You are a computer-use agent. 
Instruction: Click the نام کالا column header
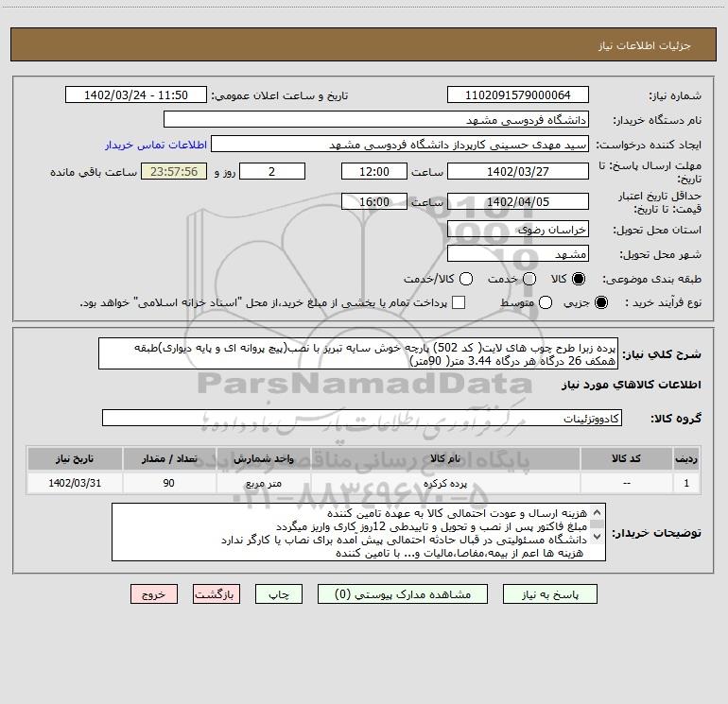tap(445, 458)
